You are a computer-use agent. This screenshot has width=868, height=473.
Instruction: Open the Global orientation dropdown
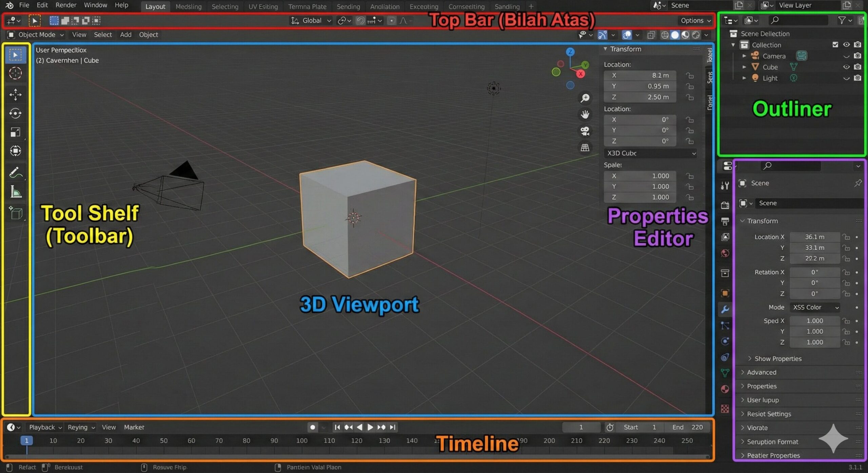(x=311, y=21)
